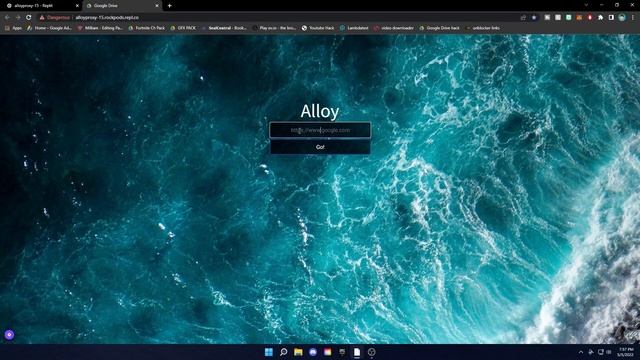
Task: Click the orange extension icon in toolbar
Action: tap(579, 18)
